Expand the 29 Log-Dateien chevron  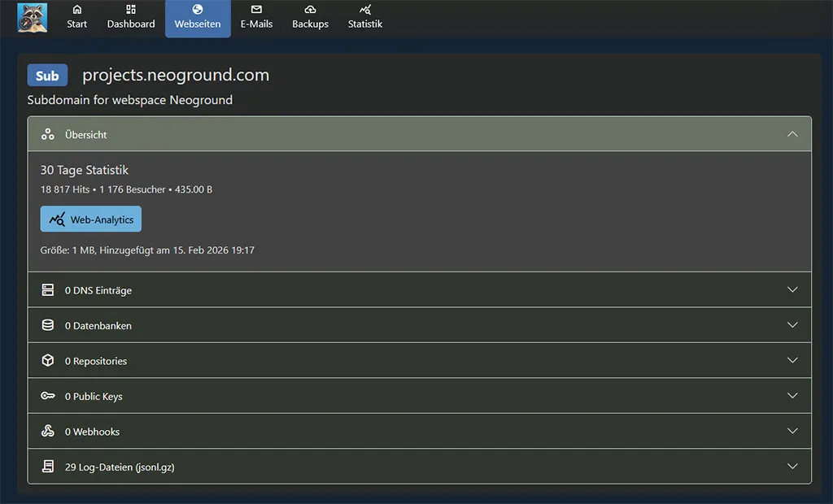(792, 467)
